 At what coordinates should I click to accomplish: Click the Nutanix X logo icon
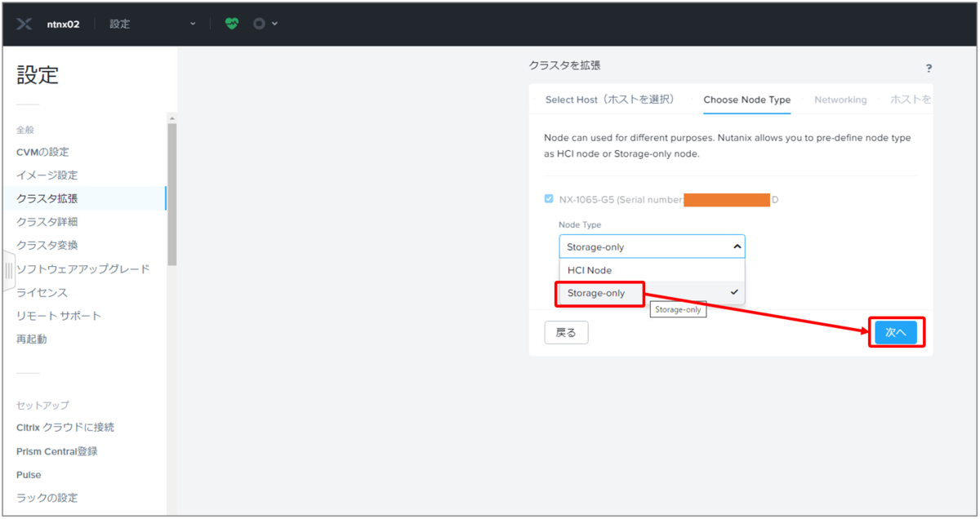[x=24, y=24]
